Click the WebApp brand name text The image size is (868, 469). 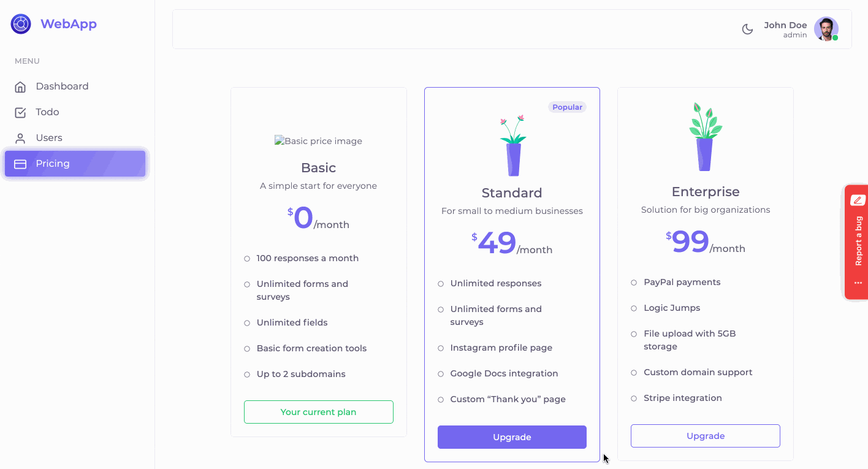click(x=69, y=24)
